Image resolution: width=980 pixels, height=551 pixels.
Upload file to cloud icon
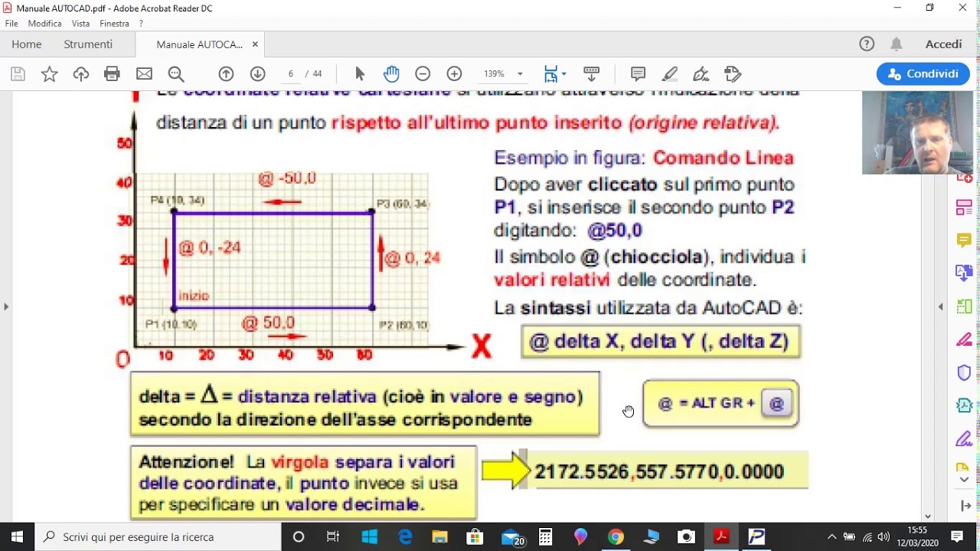tap(81, 74)
